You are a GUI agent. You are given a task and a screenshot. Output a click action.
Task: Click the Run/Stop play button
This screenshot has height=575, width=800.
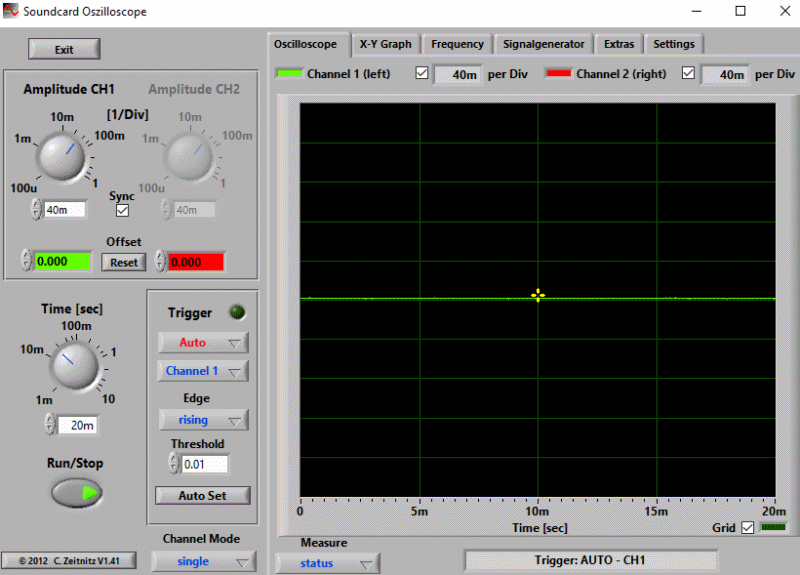click(77, 493)
